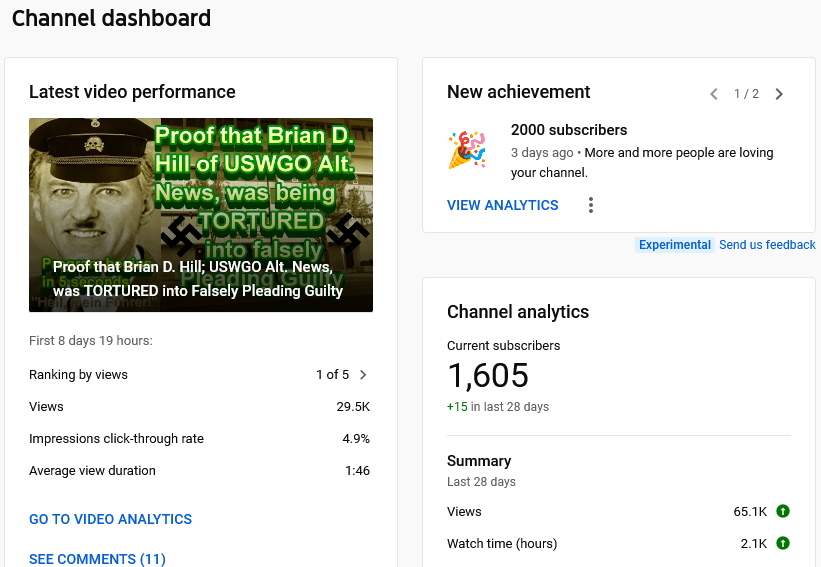Expand Ranking by views chevron
The width and height of the screenshot is (821, 567).
pyautogui.click(x=363, y=375)
